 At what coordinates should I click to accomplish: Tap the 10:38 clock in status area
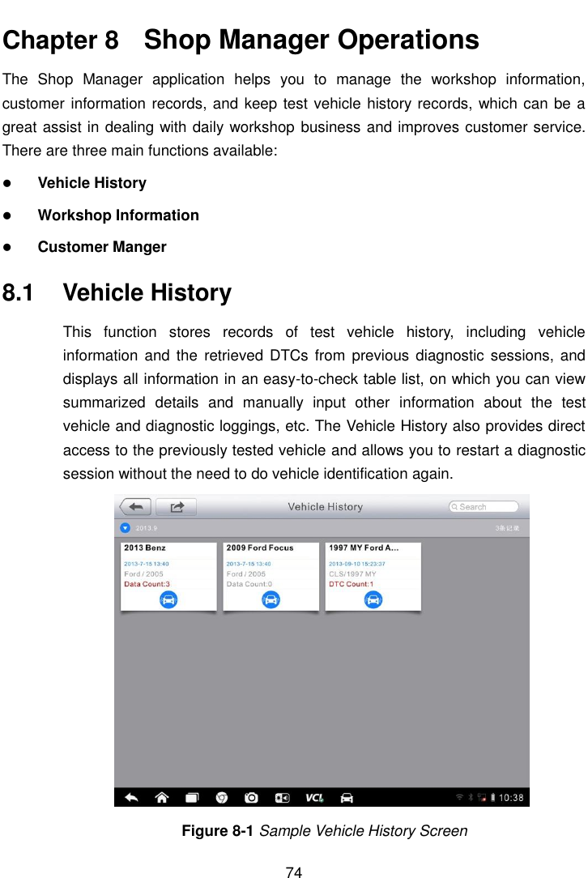(511, 797)
